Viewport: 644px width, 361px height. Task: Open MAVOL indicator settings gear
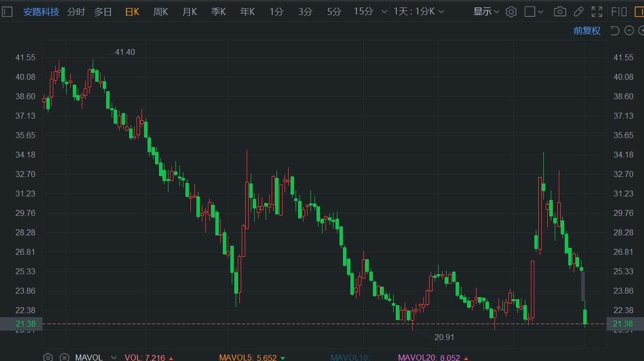coord(48,357)
